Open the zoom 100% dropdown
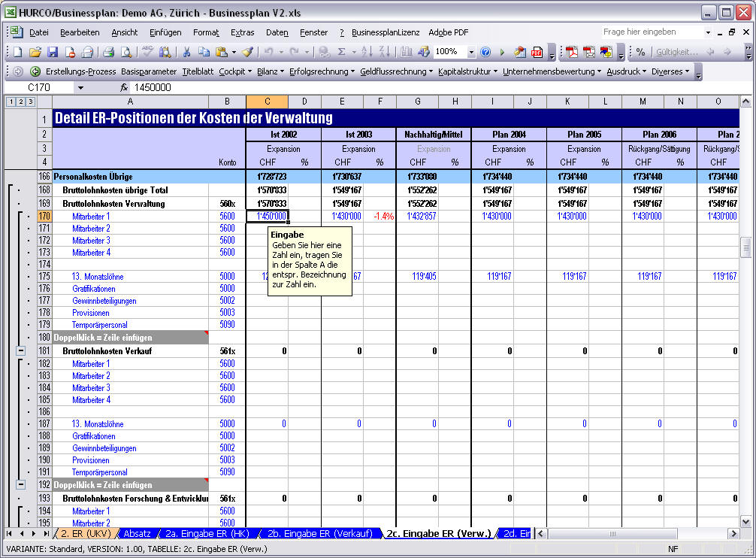Screen dimensions: 756x558 (471, 52)
